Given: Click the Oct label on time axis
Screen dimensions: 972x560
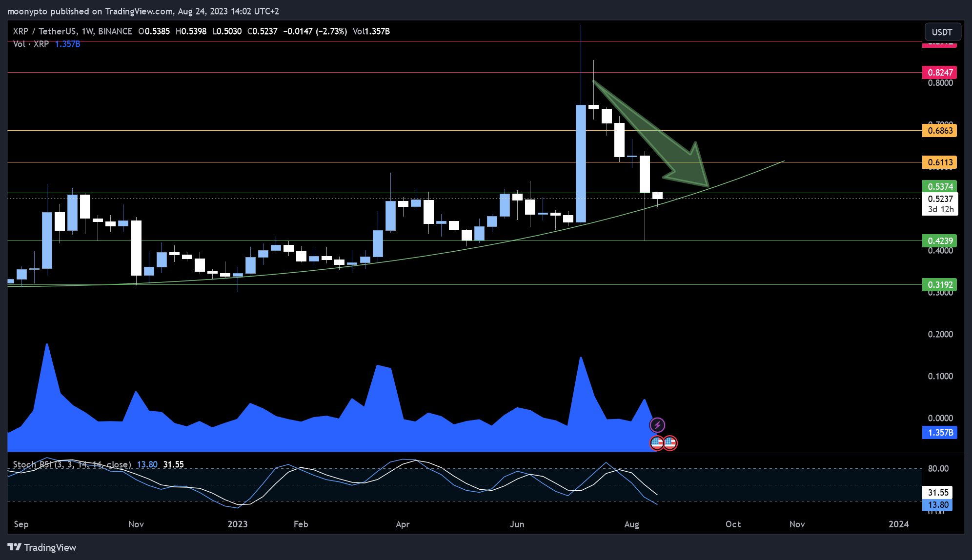Looking at the screenshot, I should coord(733,524).
